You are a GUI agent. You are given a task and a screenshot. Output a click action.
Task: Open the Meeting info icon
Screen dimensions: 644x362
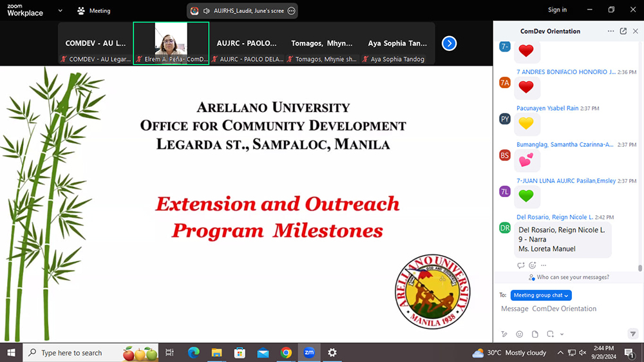click(81, 11)
